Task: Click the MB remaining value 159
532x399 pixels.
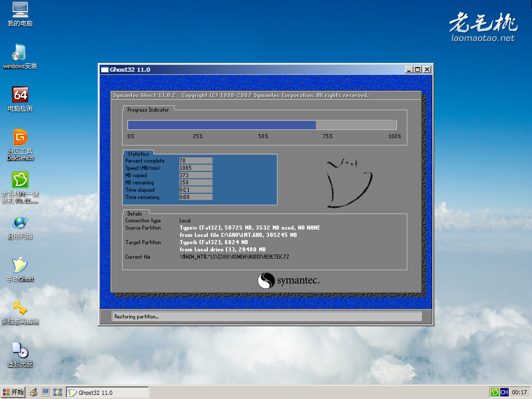Action: coord(196,182)
